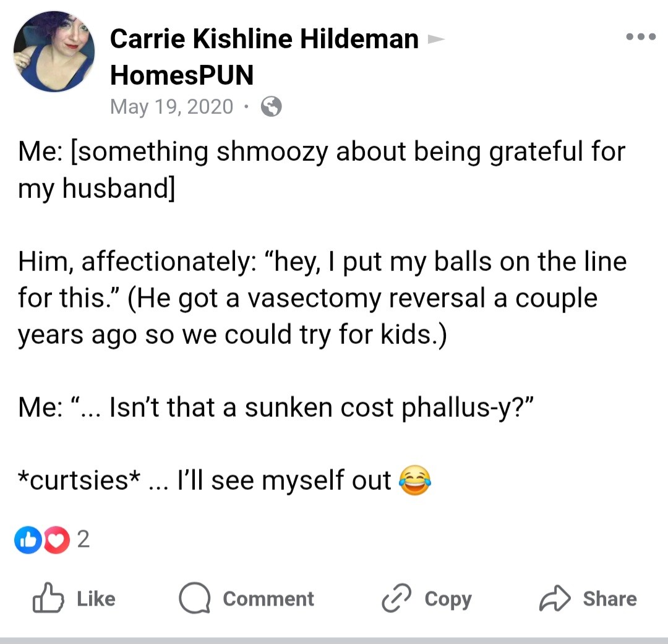Image resolution: width=668 pixels, height=644 pixels.
Task: Click the chain link Copy icon
Action: [x=396, y=598]
